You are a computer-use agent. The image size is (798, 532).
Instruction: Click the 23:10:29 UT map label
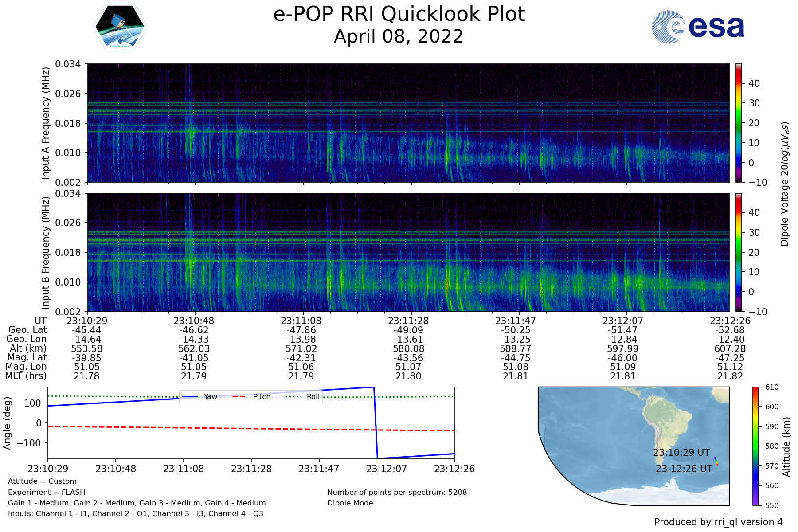coord(681,453)
